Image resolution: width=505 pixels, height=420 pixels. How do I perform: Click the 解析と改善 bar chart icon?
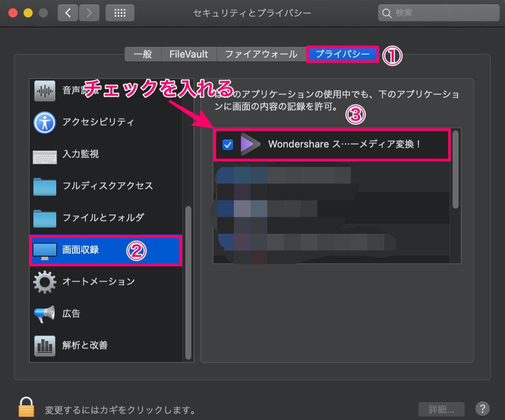[45, 346]
